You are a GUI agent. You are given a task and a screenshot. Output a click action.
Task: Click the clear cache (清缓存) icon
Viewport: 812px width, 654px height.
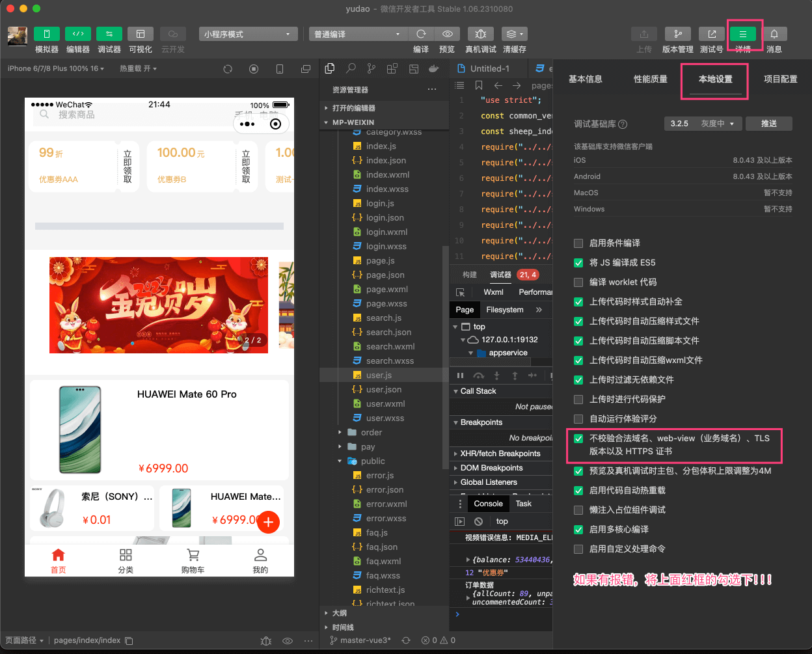click(x=514, y=34)
